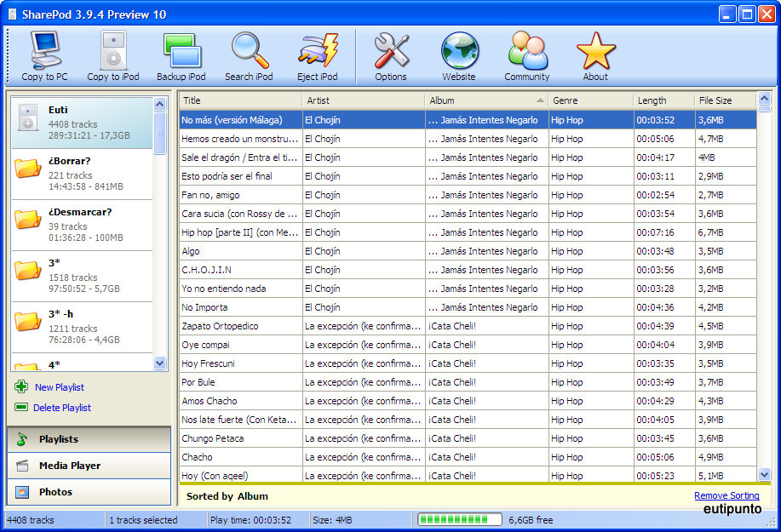Open the ¿Desmarcar? playlist folder
Viewport: 781px width, 532px height.
[x=82, y=225]
